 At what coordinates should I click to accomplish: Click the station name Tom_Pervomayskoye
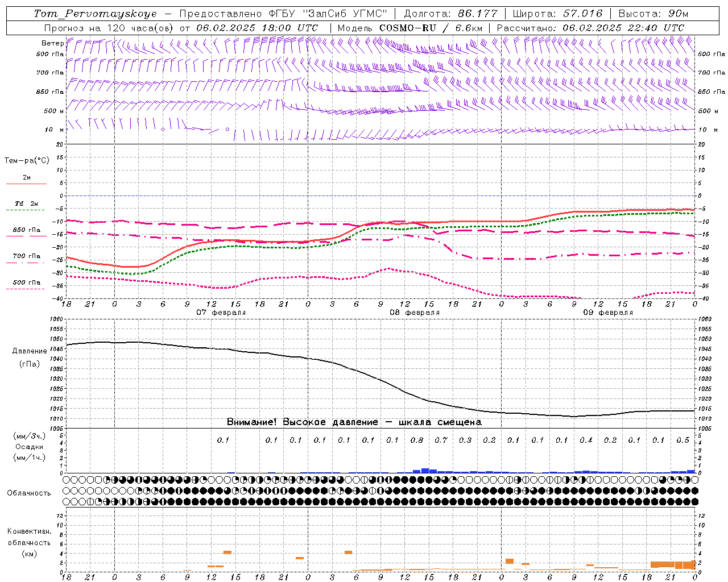coord(95,14)
